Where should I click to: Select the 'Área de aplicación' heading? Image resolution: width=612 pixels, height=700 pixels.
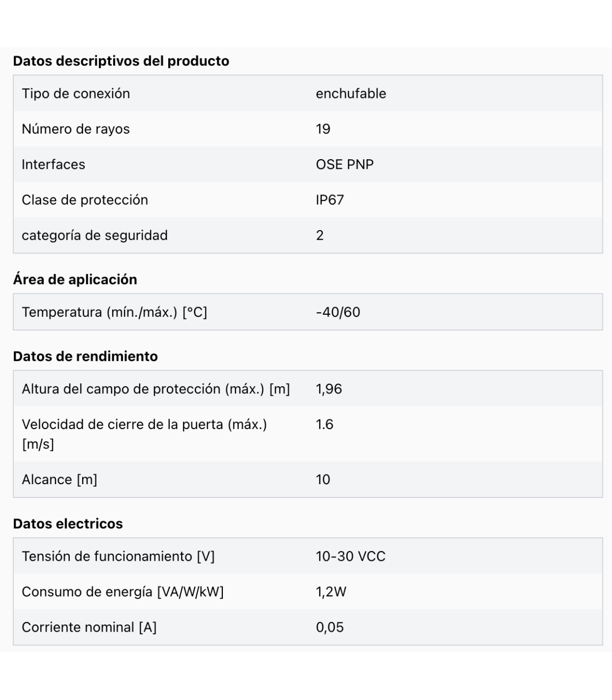[x=75, y=280]
